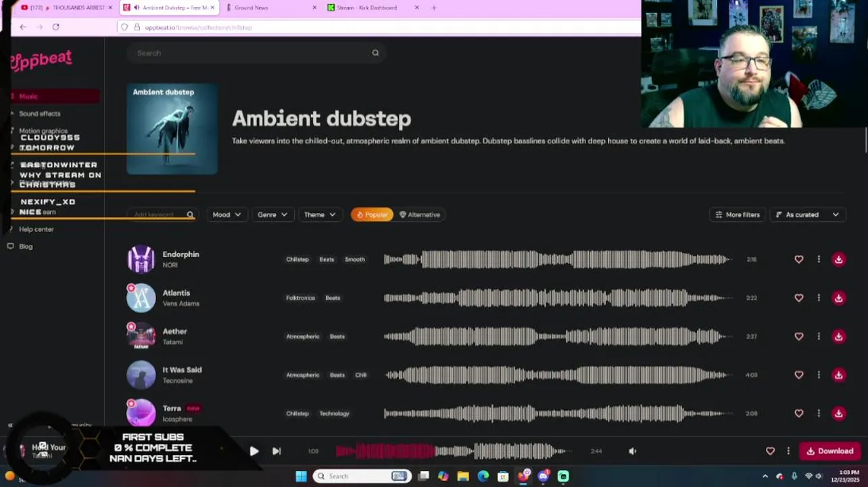Mute the player volume
Viewport: 868px width, 487px height.
[633, 451]
